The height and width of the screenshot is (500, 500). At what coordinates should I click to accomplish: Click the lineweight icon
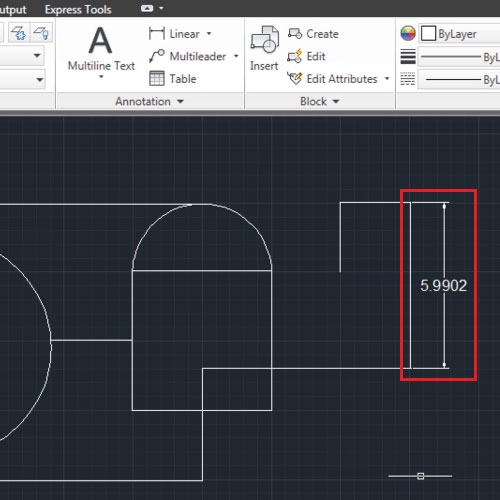pos(408,56)
